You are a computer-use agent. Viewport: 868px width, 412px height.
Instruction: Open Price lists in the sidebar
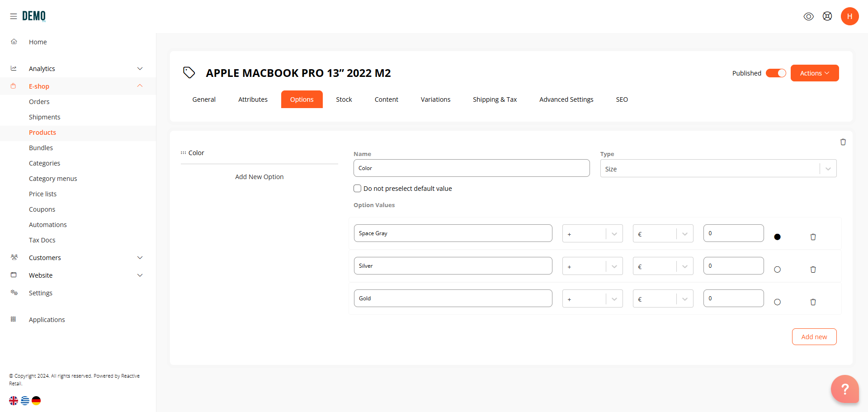click(x=42, y=194)
